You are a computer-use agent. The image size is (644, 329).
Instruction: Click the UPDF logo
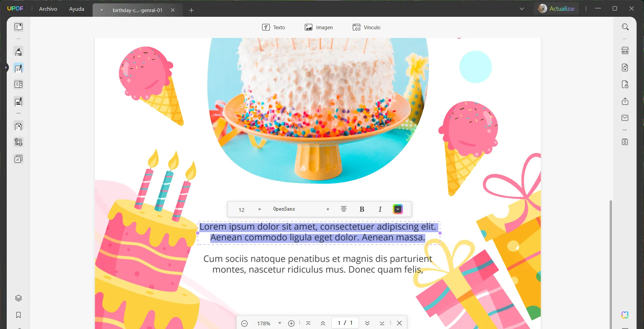coord(15,8)
